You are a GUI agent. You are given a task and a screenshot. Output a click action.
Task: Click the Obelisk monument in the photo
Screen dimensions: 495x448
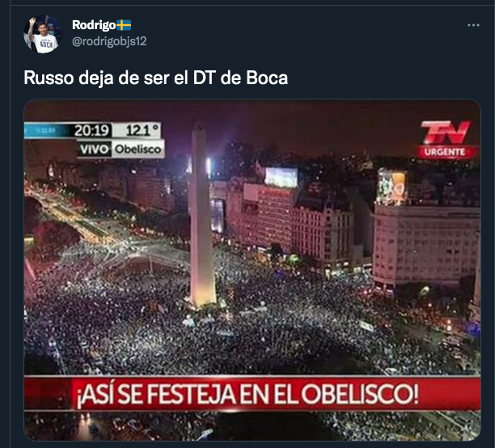202,218
